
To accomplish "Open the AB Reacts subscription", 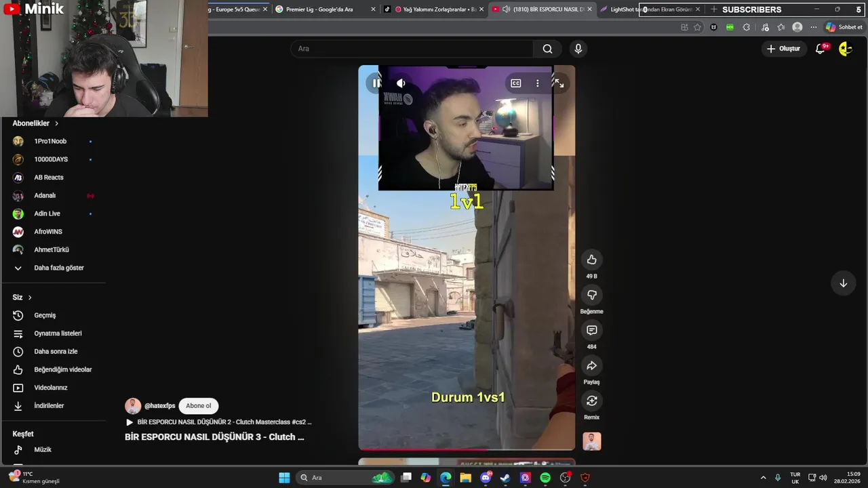I will click(x=53, y=178).
